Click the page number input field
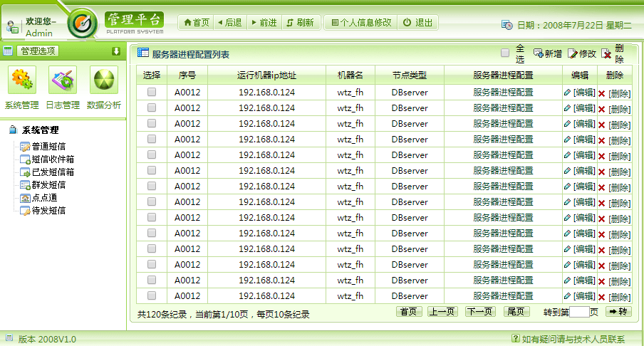Viewport: 644px width, 346px height. point(579,312)
